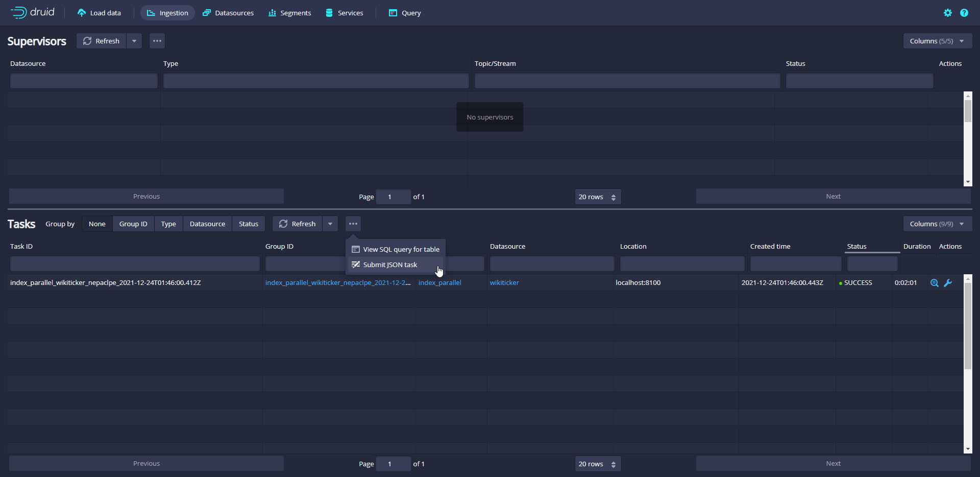Viewport: 980px width, 477px height.
Task: Click Supervisors table scrollbar up arrow
Action: (968, 96)
